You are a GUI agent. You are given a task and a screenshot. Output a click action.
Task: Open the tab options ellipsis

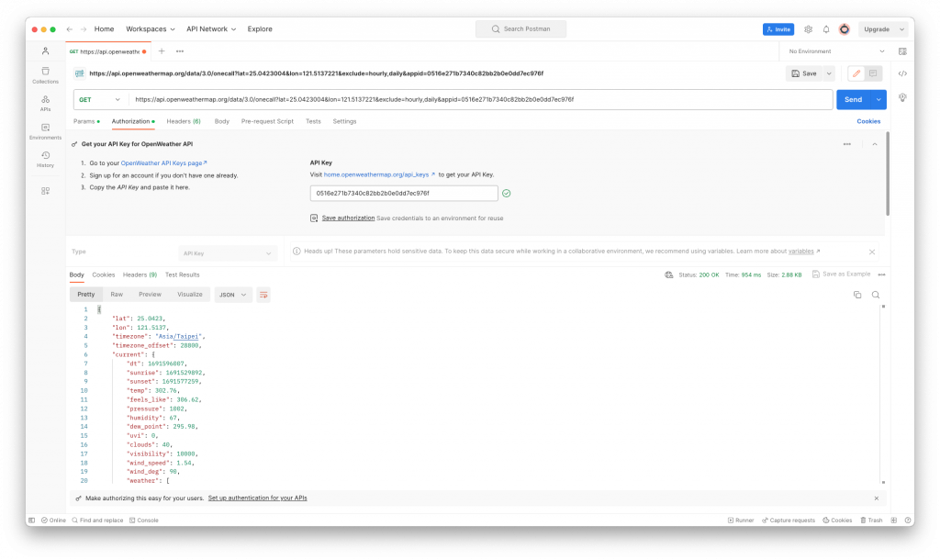[x=180, y=51]
